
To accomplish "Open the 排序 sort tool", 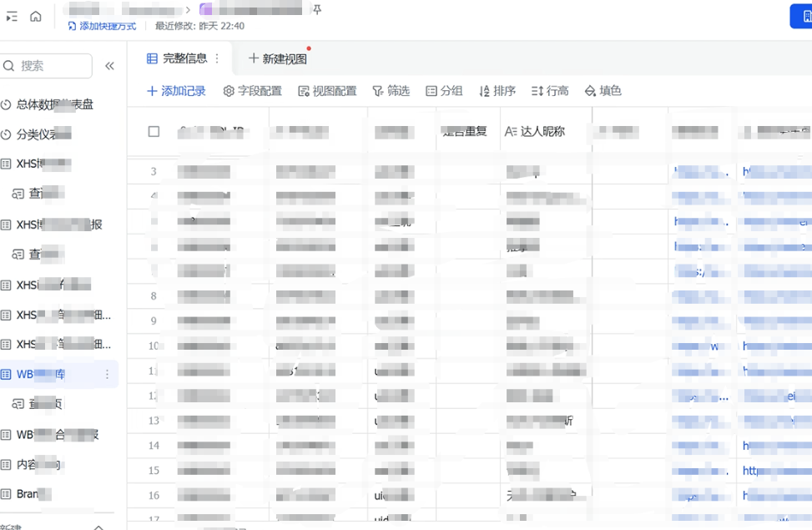I will 497,91.
